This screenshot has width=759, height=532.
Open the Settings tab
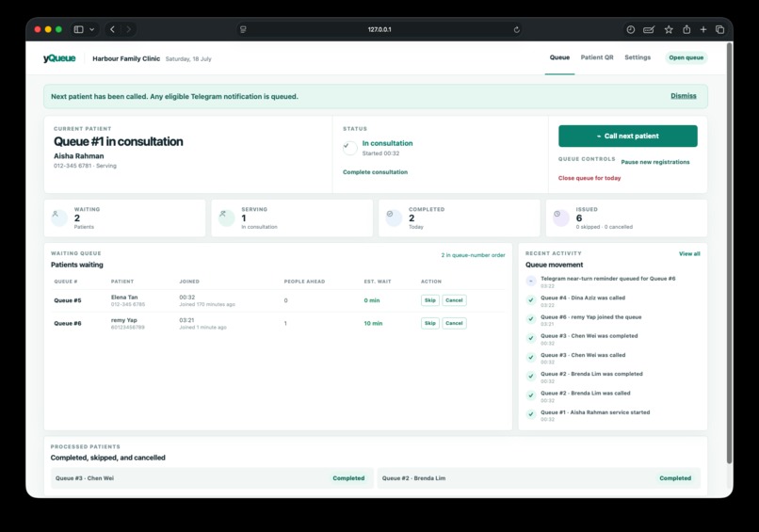pyautogui.click(x=638, y=57)
